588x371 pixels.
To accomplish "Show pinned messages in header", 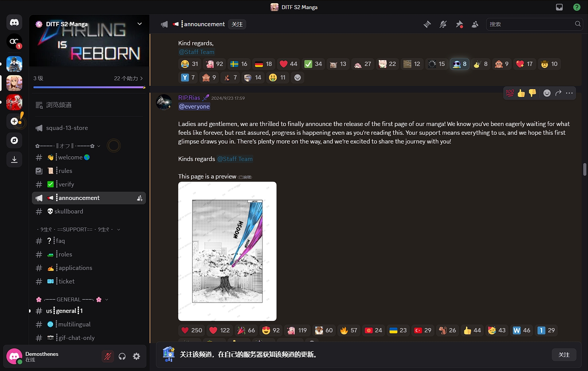I will click(459, 24).
